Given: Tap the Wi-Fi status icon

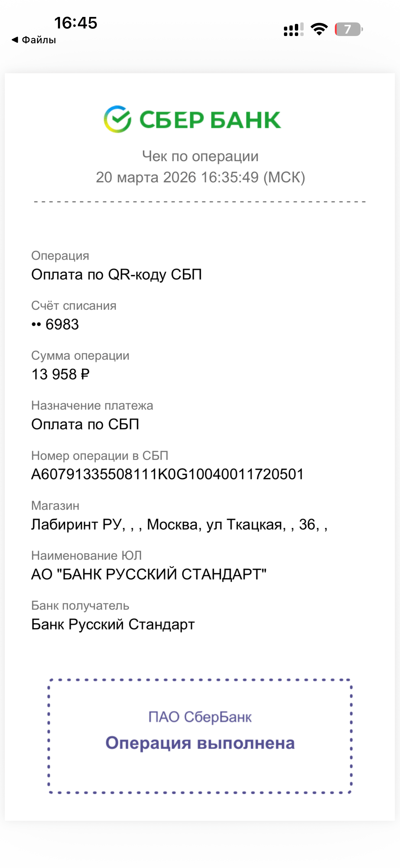Looking at the screenshot, I should click(x=319, y=29).
